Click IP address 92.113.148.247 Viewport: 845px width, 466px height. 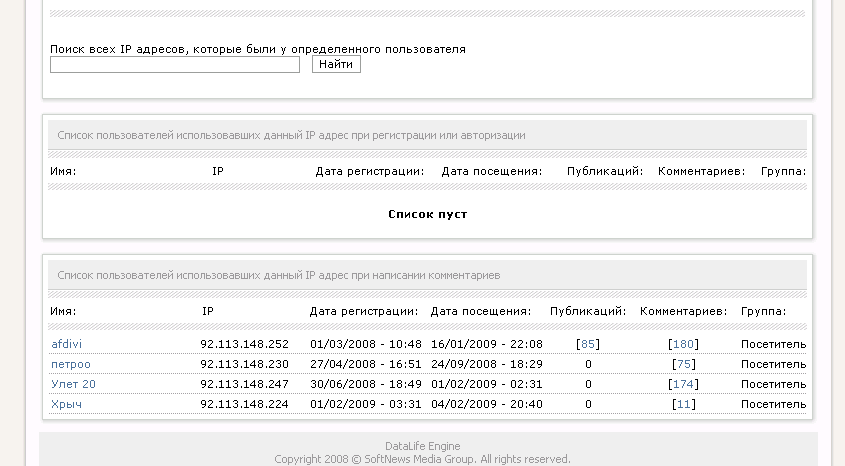coord(244,384)
